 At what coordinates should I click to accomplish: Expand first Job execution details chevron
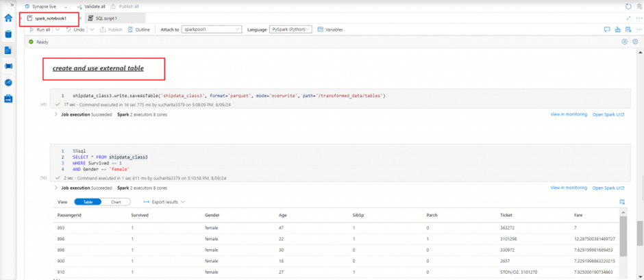pyautogui.click(x=56, y=114)
